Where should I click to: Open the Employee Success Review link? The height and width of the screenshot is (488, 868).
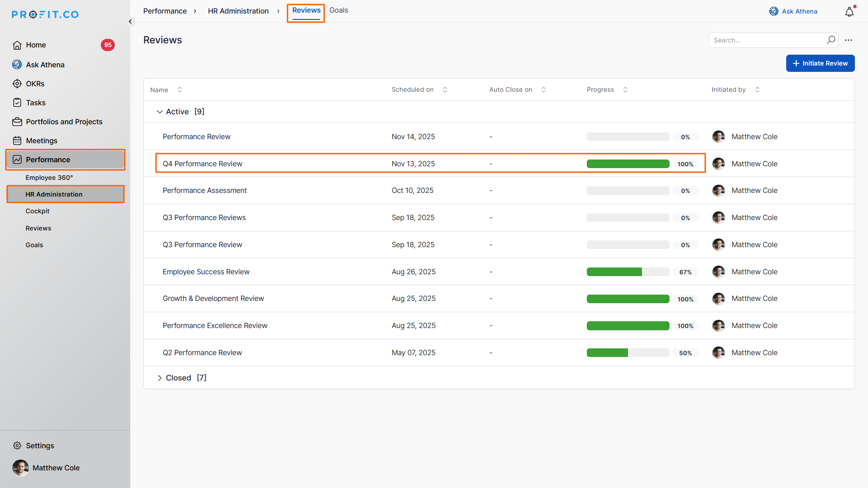tap(206, 272)
